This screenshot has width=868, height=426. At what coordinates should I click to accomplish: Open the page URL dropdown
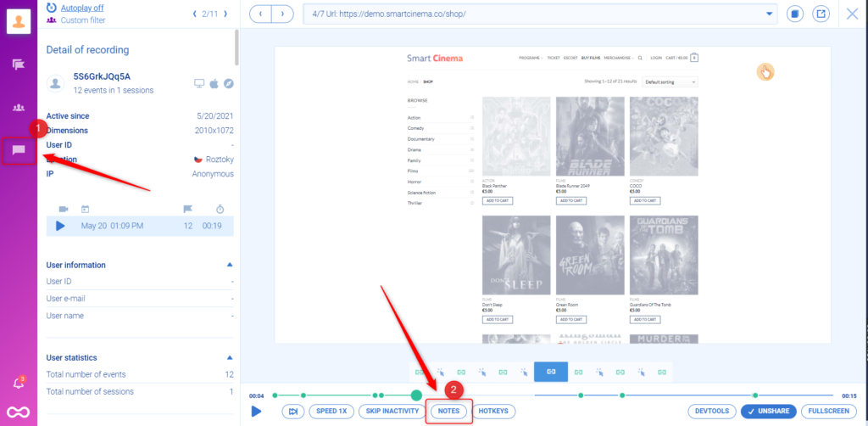[x=768, y=14]
